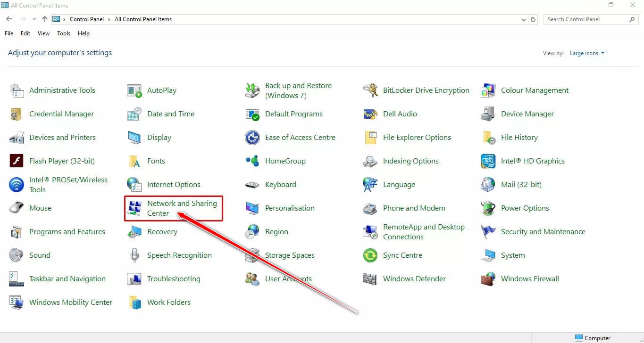Click the Fonts folder icon
This screenshot has width=644, height=343.
tap(134, 161)
